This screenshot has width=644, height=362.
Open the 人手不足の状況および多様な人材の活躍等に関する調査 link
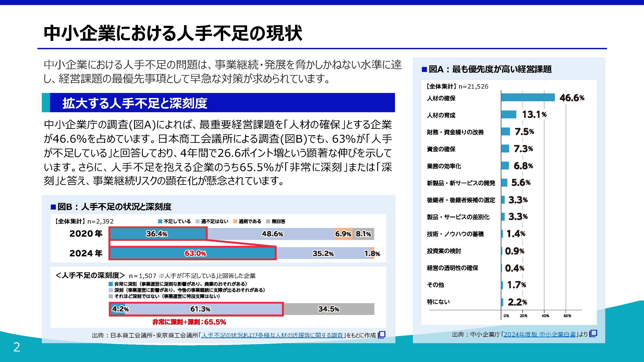click(x=272, y=335)
